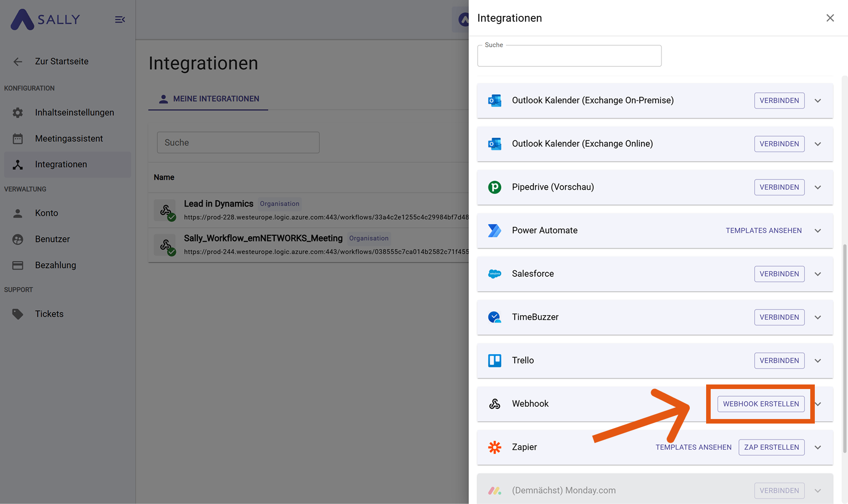Click the Integrationen sidebar icon
Screen dimensions: 848x504
(x=18, y=165)
